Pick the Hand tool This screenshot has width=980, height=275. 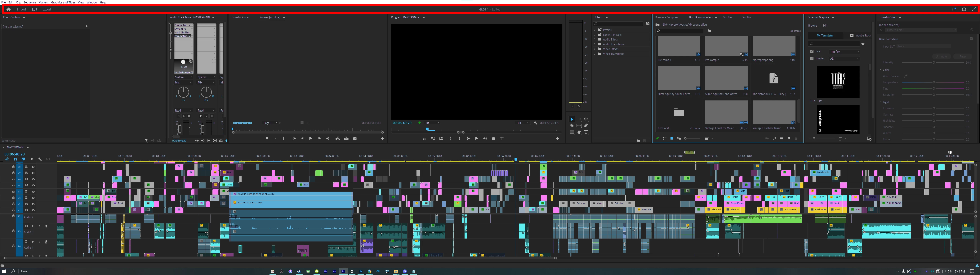tap(579, 132)
